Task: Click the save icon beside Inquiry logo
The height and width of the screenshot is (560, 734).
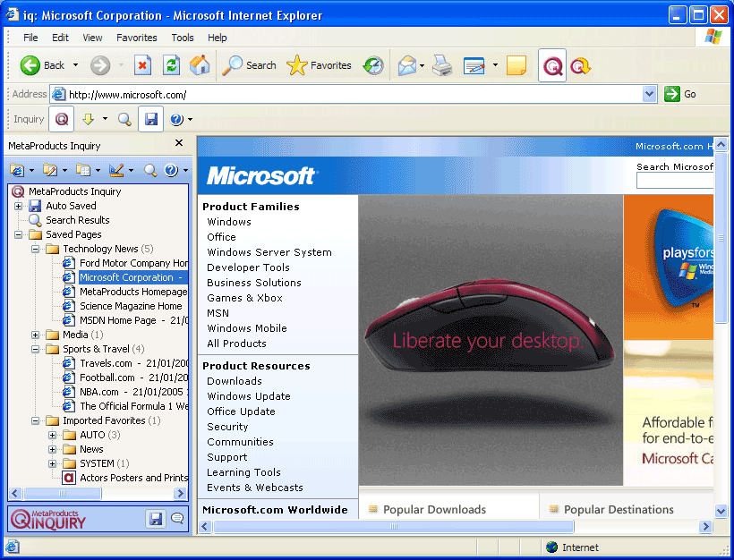Action: 156,519
